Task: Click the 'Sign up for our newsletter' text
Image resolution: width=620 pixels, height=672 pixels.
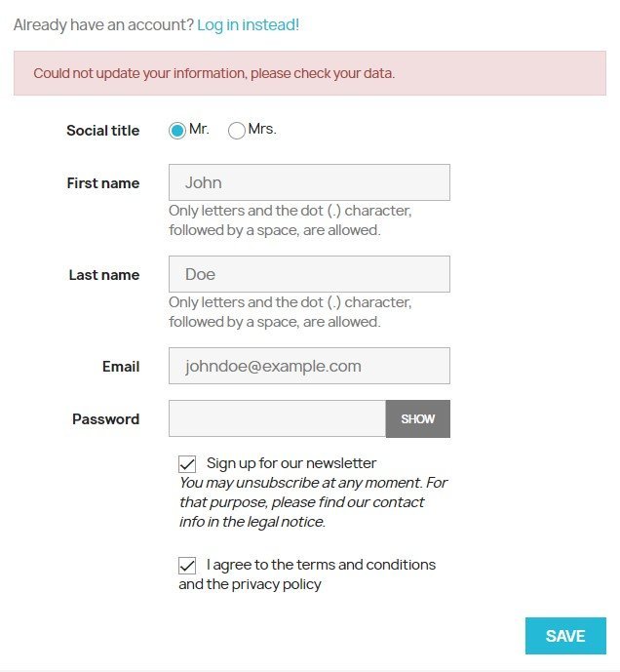Action: click(x=291, y=463)
